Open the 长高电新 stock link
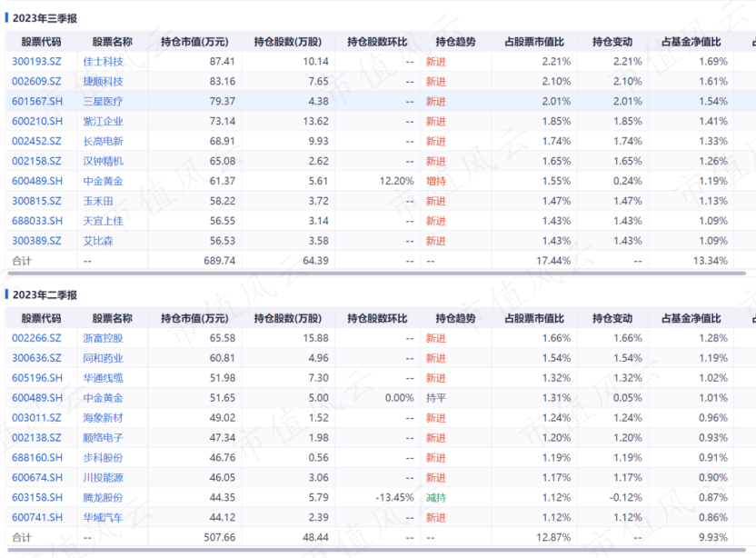The image size is (756, 558). [104, 141]
